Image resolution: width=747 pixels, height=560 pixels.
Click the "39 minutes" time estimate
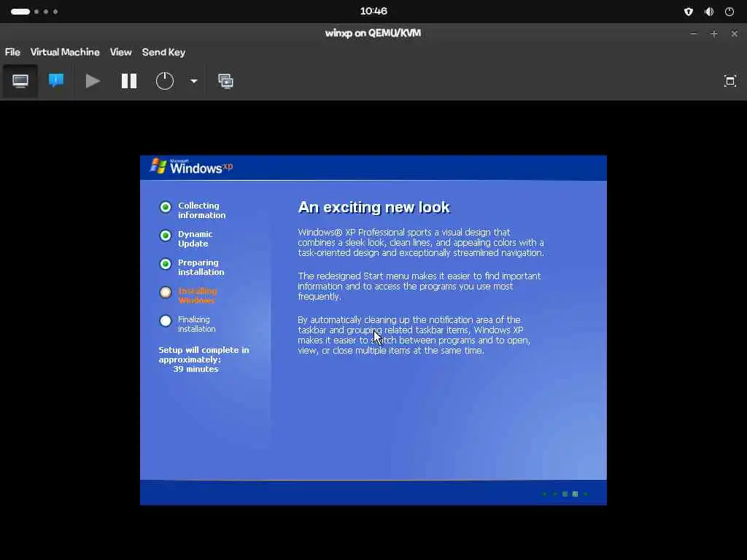point(196,369)
